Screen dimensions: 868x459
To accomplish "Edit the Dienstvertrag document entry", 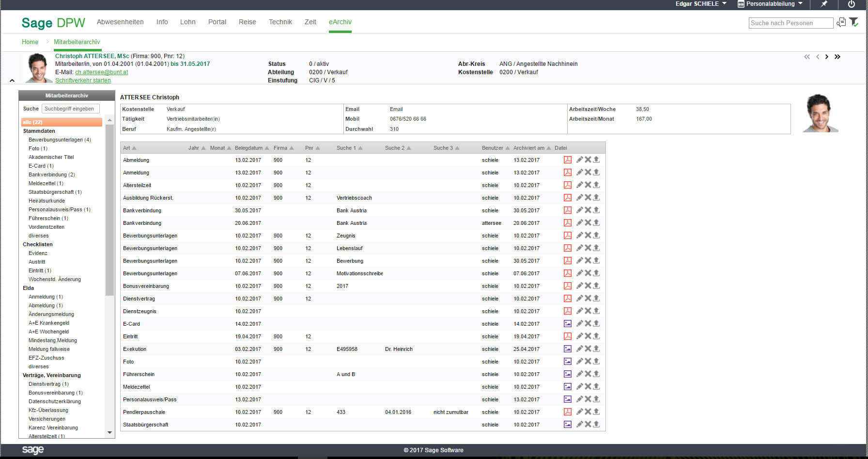I will coord(579,298).
